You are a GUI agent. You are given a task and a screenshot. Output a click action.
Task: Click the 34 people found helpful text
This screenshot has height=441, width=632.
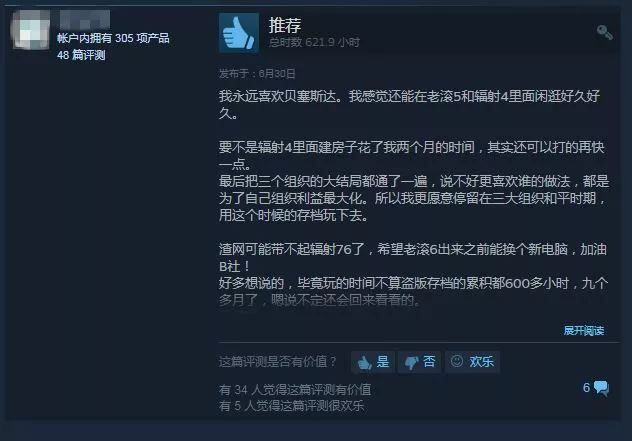tap(295, 389)
